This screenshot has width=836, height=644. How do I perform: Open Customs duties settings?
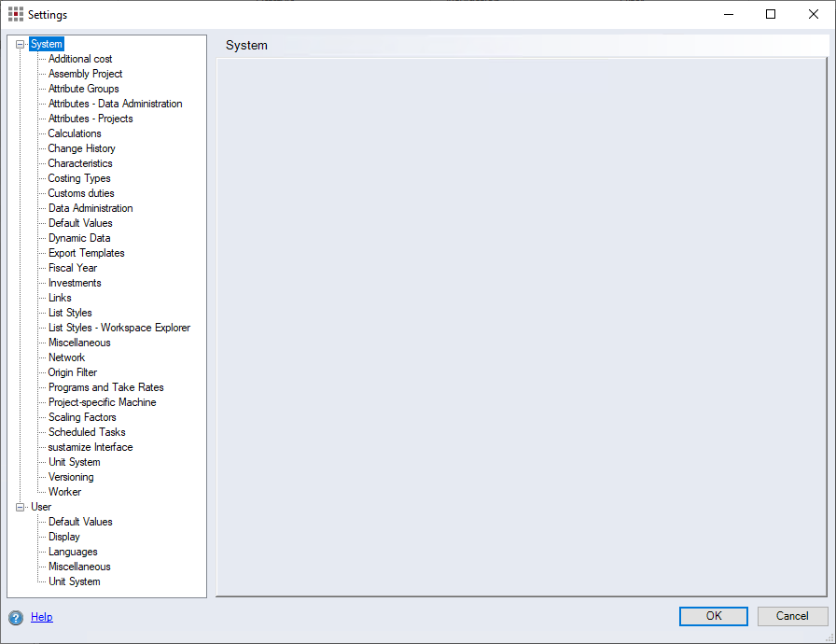[81, 193]
